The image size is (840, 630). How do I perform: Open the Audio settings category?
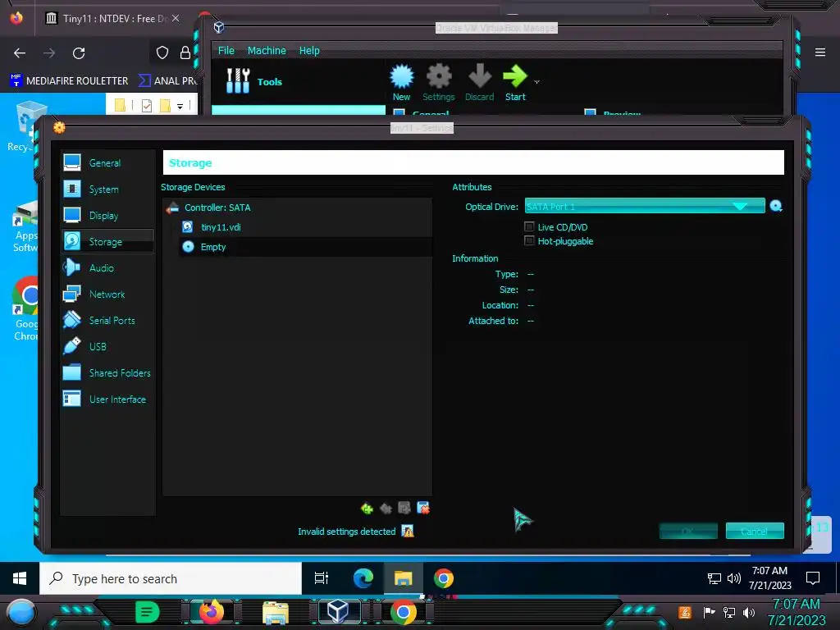pyautogui.click(x=106, y=268)
